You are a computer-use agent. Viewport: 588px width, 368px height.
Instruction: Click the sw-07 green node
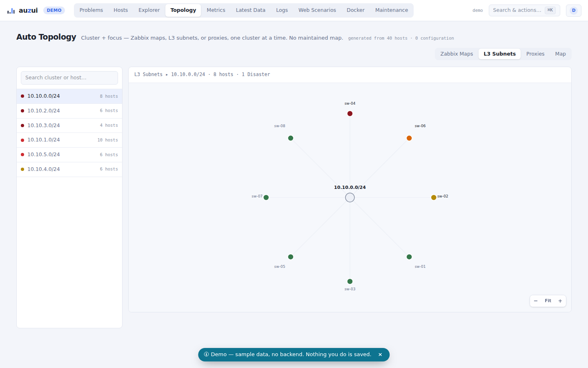(x=266, y=197)
